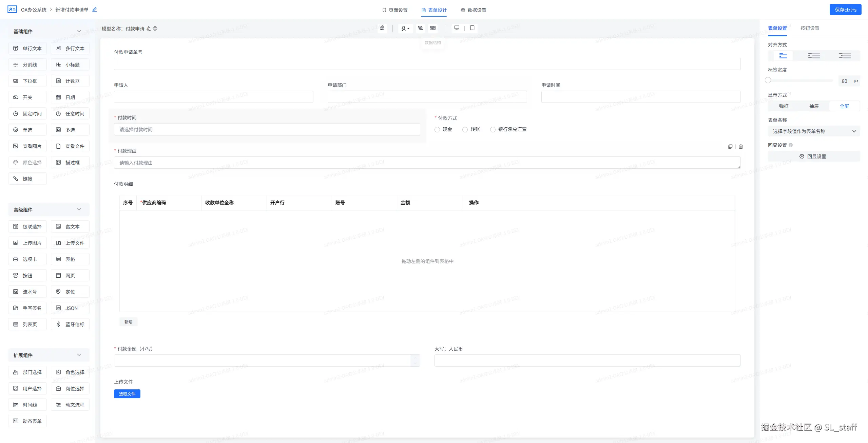Switch to tablet preview device icon
The image size is (868, 443).
pyautogui.click(x=472, y=28)
